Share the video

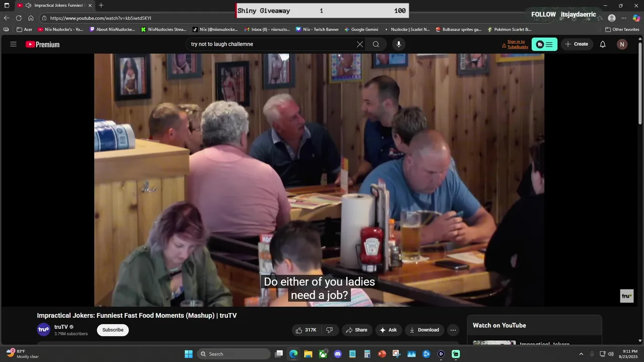point(357,330)
